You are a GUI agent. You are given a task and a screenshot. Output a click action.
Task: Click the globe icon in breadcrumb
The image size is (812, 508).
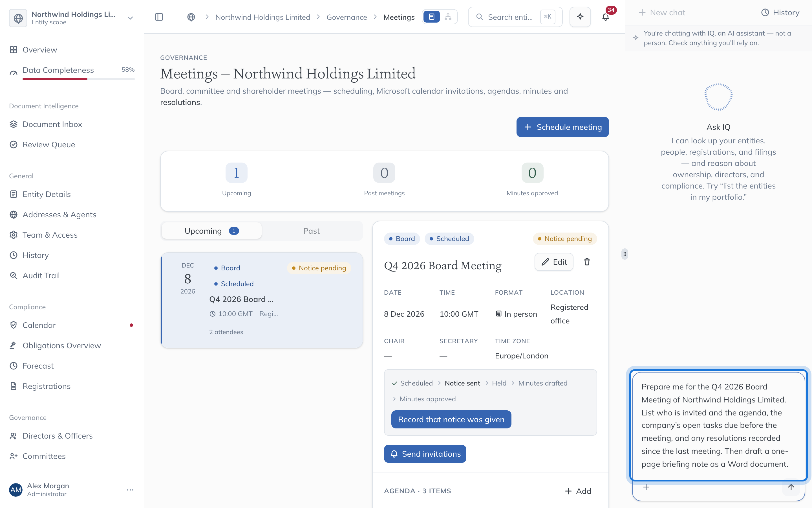(x=191, y=17)
